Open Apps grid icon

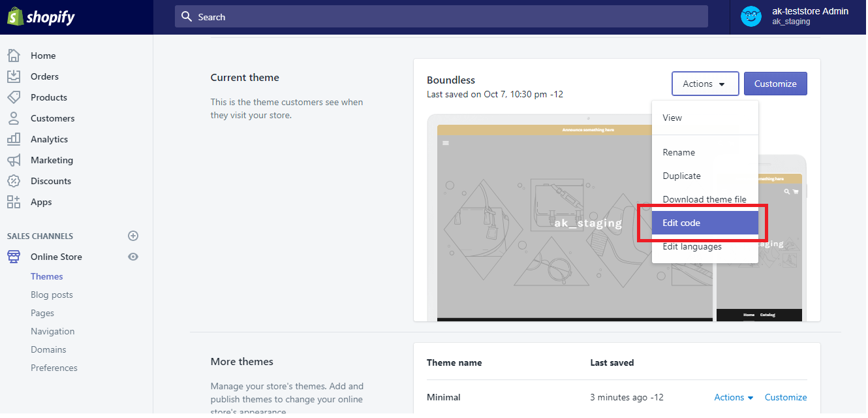pos(14,202)
